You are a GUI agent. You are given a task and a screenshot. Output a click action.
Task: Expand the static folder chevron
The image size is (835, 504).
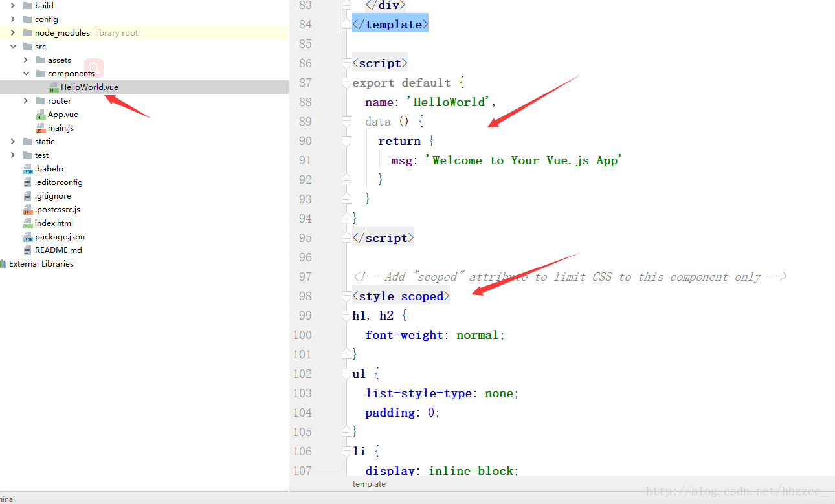pos(13,142)
